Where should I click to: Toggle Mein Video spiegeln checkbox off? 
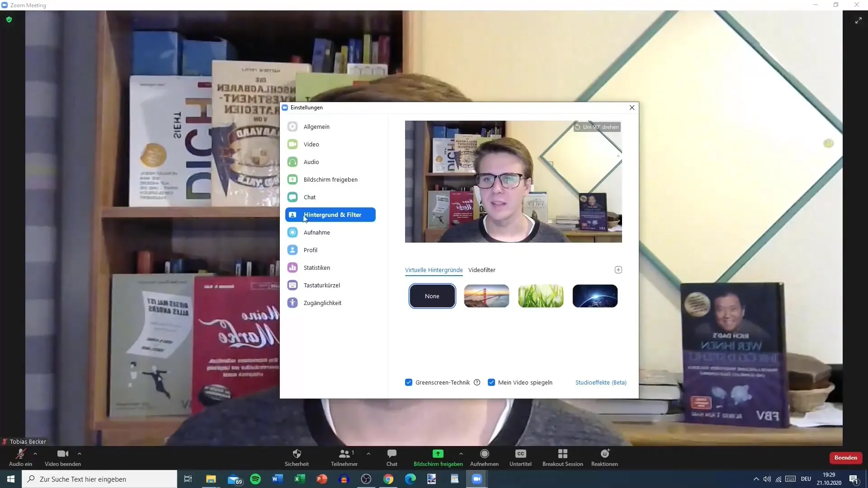coord(491,382)
